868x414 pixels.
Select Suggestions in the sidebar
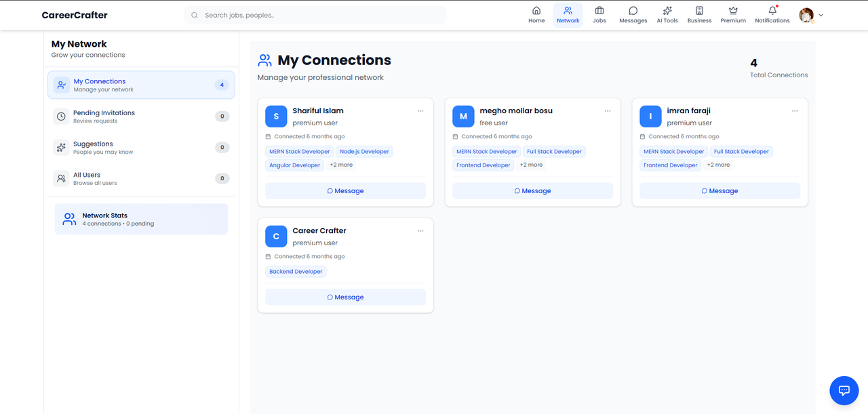click(141, 148)
